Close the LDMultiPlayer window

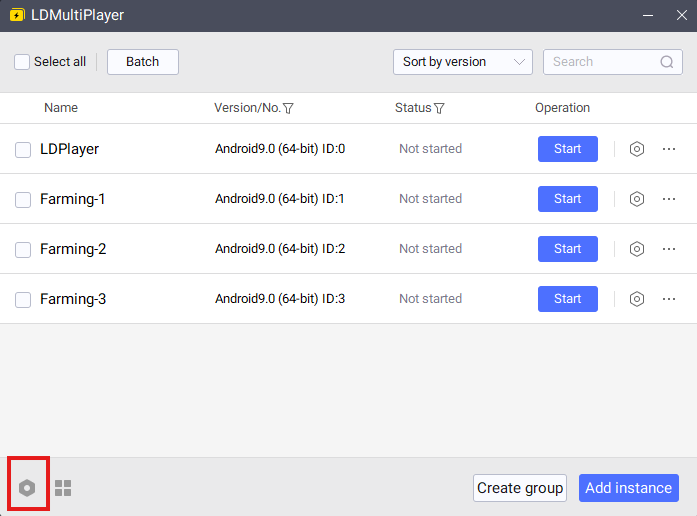pyautogui.click(x=681, y=16)
